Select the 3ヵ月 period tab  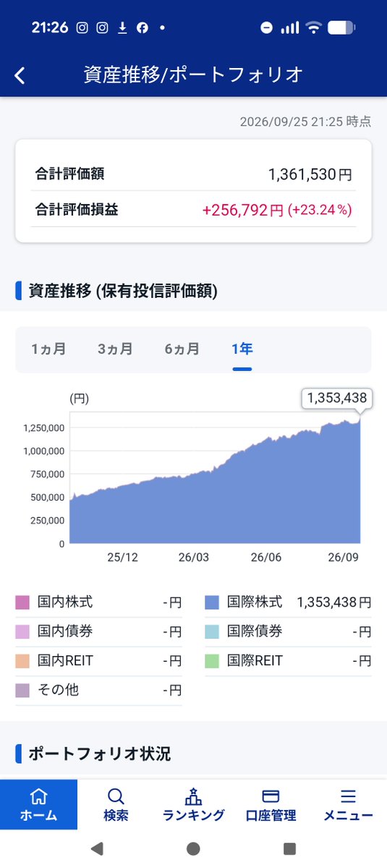[115, 349]
